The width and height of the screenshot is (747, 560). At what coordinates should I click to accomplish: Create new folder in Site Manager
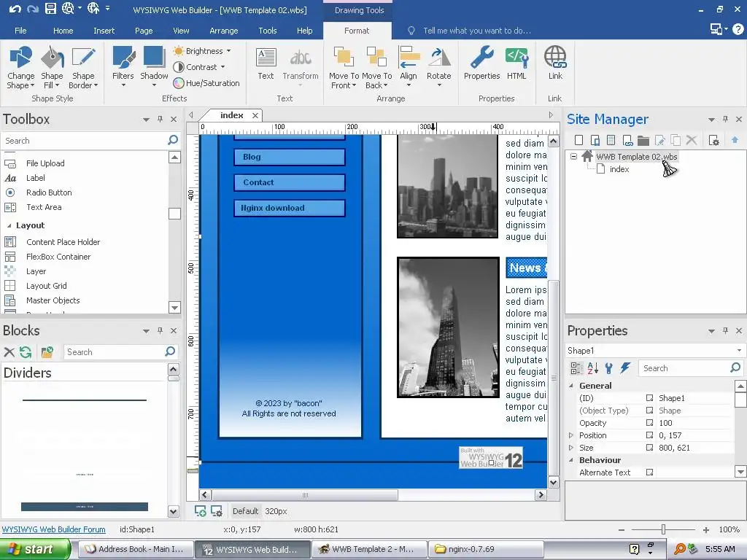643,140
